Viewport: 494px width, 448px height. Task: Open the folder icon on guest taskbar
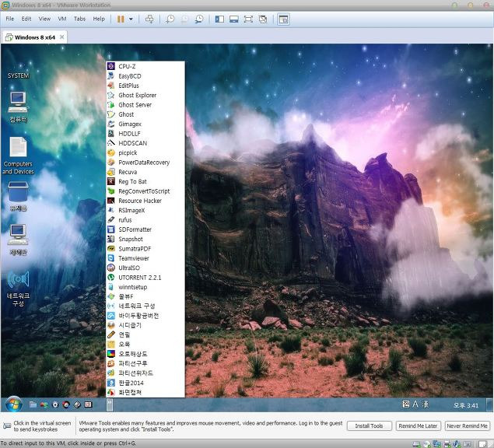tap(33, 404)
